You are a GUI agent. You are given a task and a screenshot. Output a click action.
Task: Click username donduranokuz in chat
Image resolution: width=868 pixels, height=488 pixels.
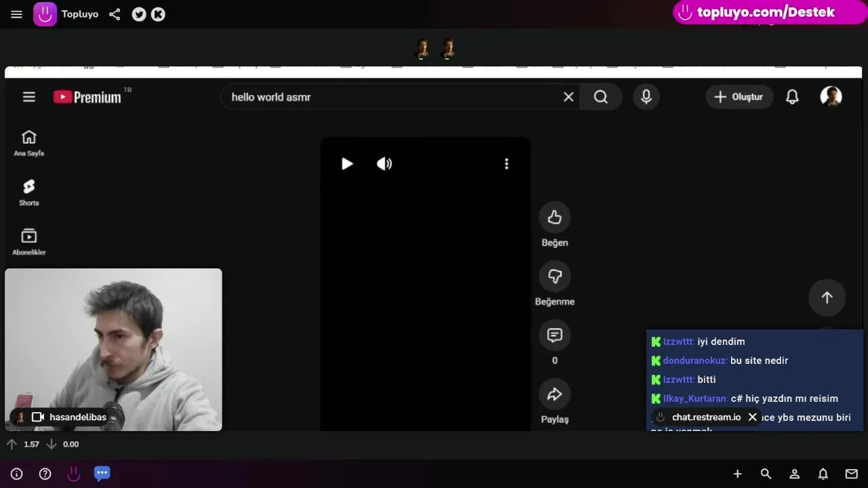coord(695,361)
